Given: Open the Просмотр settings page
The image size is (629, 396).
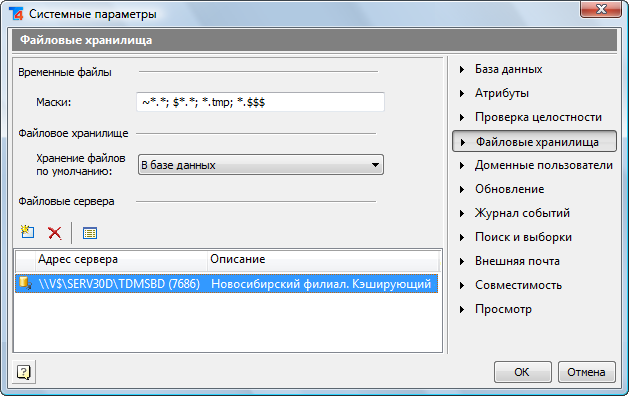Looking at the screenshot, I should tap(503, 309).
